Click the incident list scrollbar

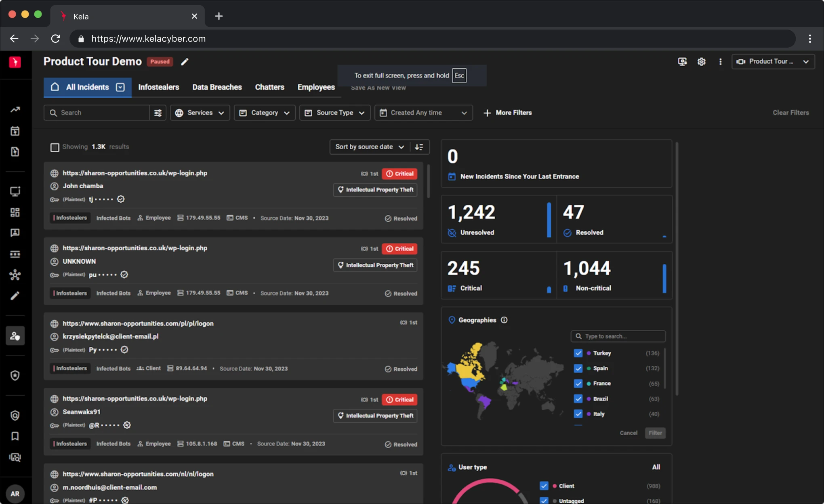pos(428,181)
